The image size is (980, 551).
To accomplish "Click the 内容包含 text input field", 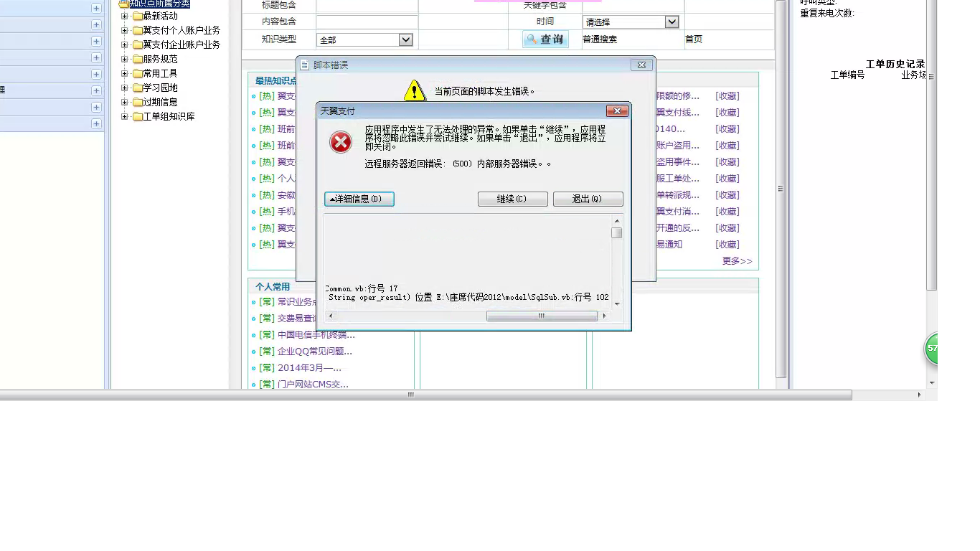I will point(367,22).
